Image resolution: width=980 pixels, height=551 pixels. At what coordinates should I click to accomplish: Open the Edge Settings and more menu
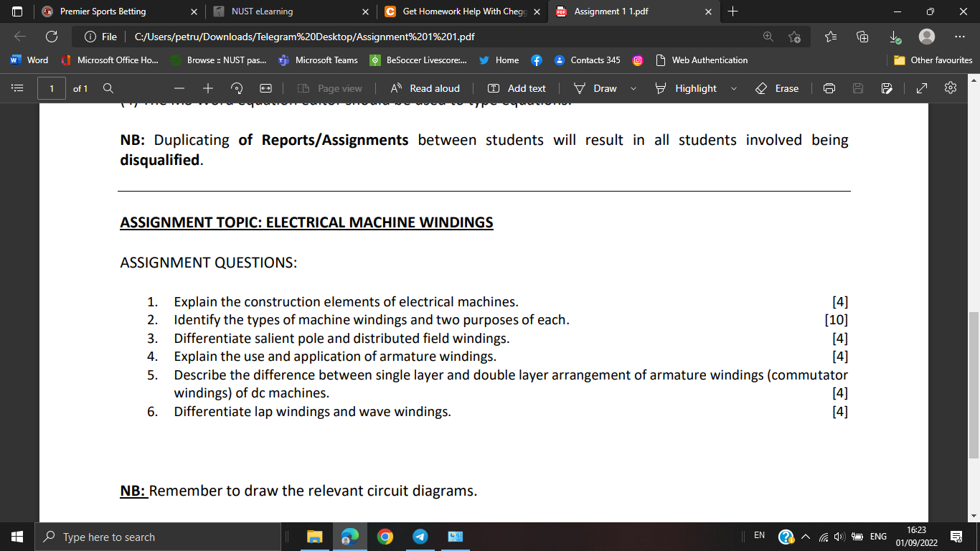[x=960, y=37]
